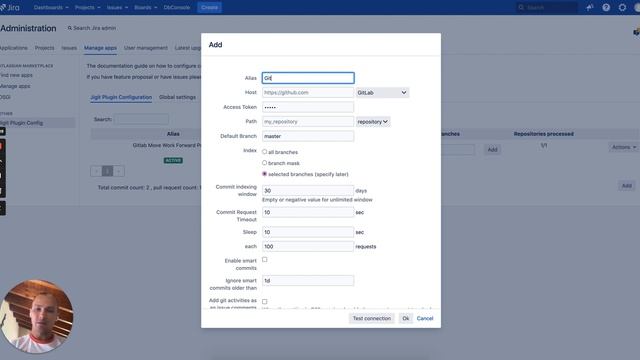
Task: Click the Create button
Action: click(x=209, y=7)
